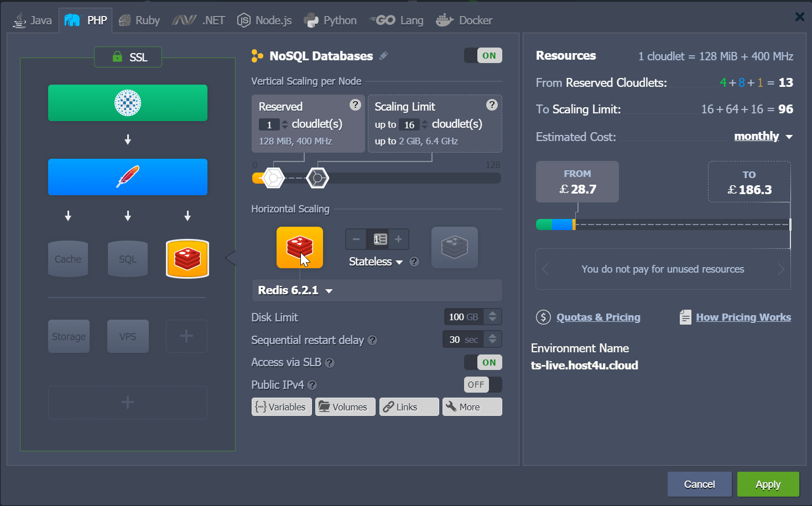
Task: Switch to the Python tab
Action: point(330,20)
